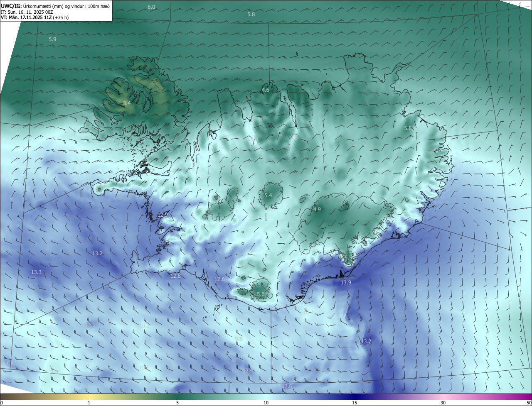Click the 6.0 value label
This screenshot has width=532, height=406.
(151, 7)
